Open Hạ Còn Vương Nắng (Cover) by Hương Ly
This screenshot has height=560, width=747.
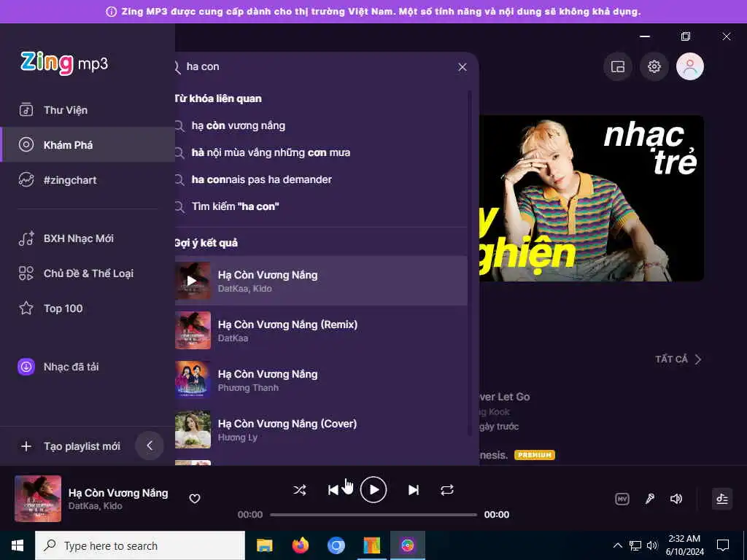pos(321,429)
